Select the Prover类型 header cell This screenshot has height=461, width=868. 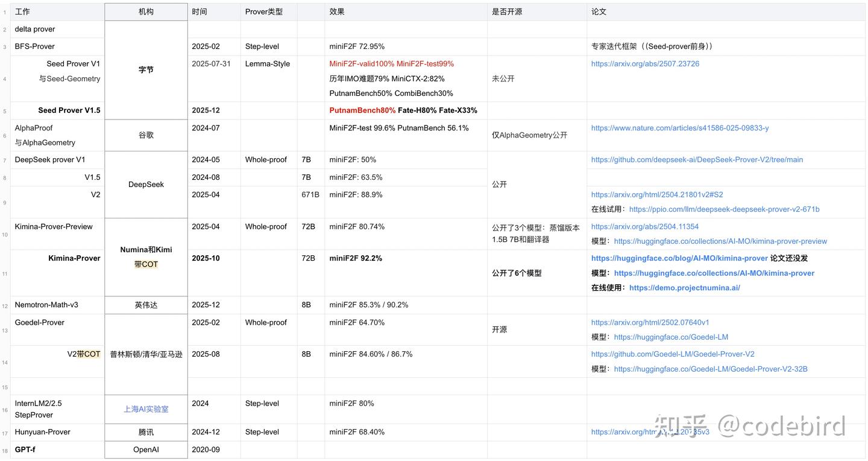pyautogui.click(x=263, y=11)
